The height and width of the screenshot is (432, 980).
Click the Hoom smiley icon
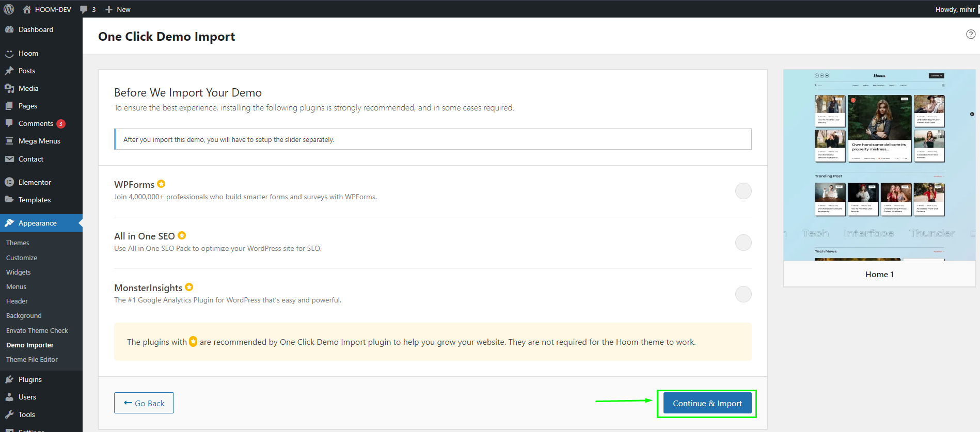pos(9,53)
